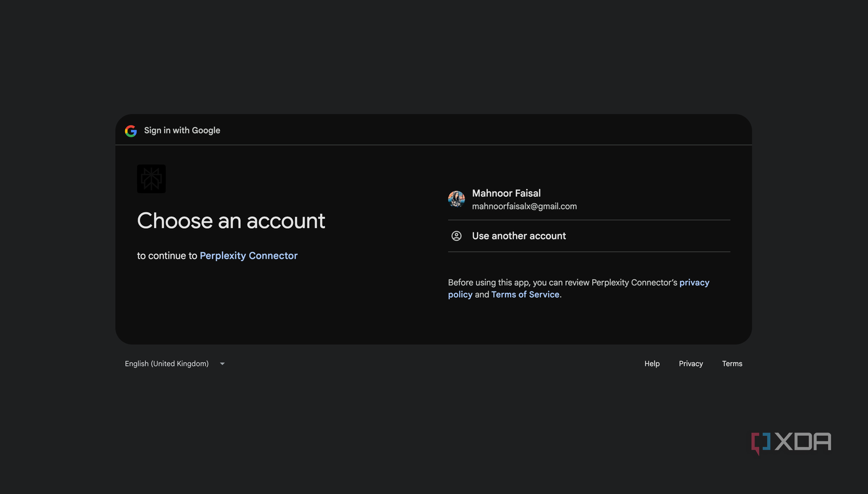
Task: Choose the Mahnoor Faisal account
Action: coord(589,199)
